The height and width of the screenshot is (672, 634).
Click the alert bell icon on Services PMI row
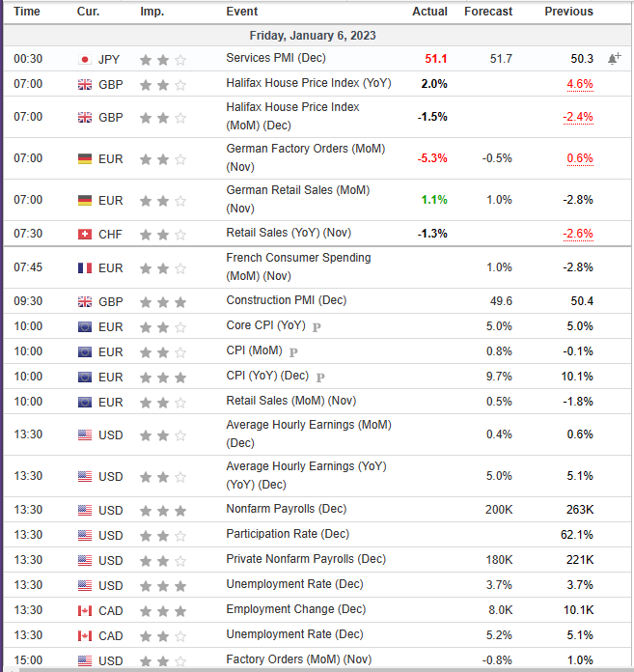615,59
